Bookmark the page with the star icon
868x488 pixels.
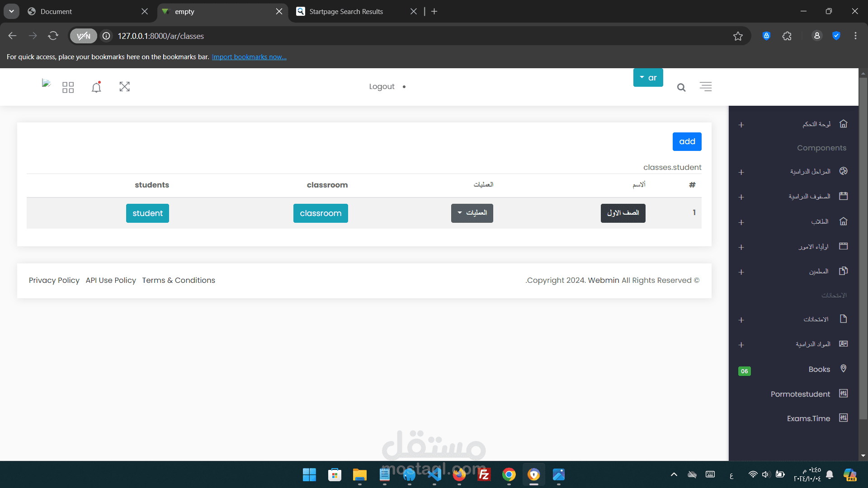tap(738, 36)
